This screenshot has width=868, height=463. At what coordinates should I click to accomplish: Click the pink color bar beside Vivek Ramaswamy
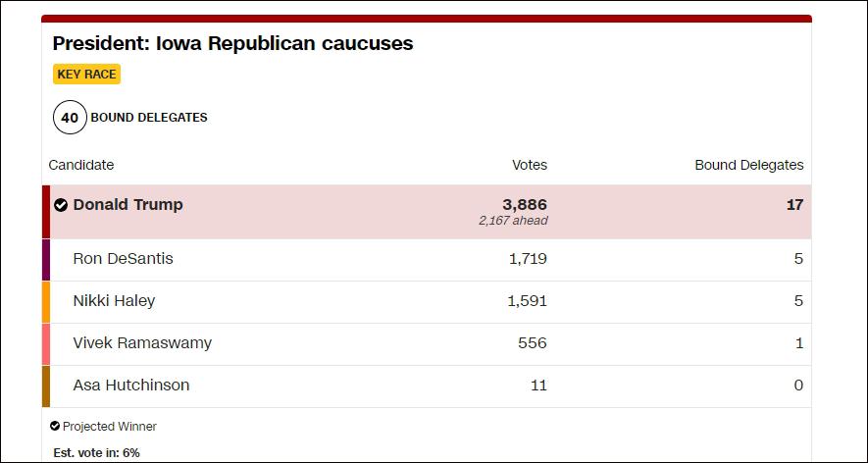tap(46, 344)
